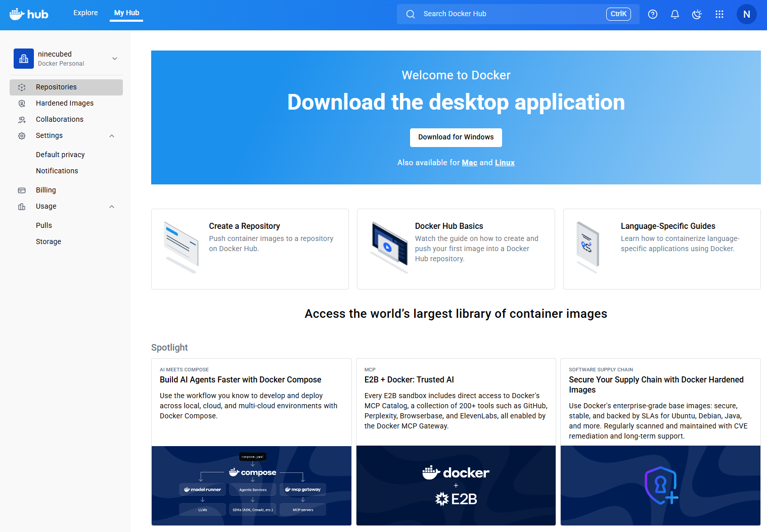Open the Create a Repository card
The width and height of the screenshot is (767, 532).
(x=250, y=249)
